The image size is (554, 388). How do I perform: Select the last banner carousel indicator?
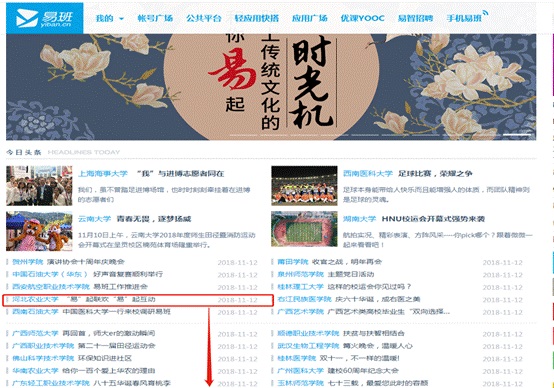click(x=517, y=135)
